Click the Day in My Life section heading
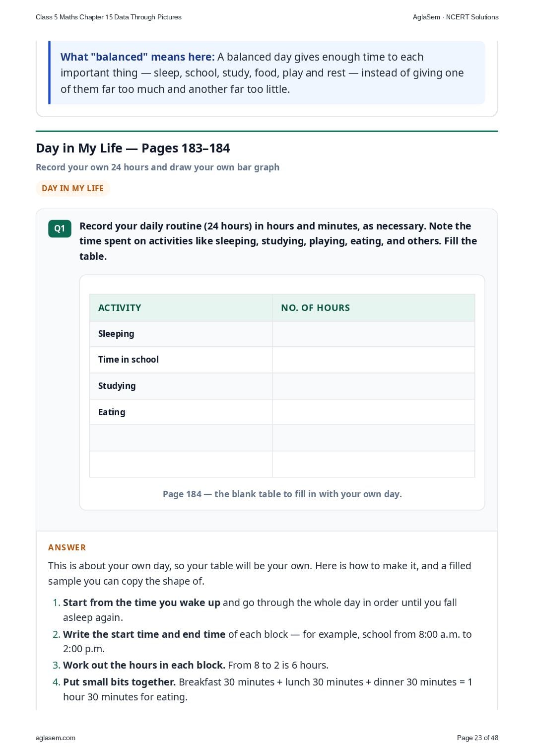Image resolution: width=534 pixels, height=756 pixels. [x=133, y=148]
